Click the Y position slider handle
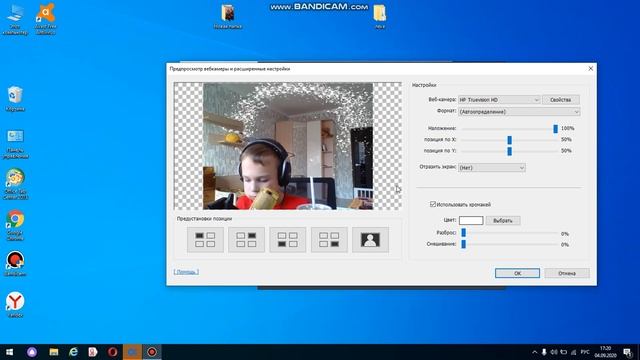 click(509, 151)
